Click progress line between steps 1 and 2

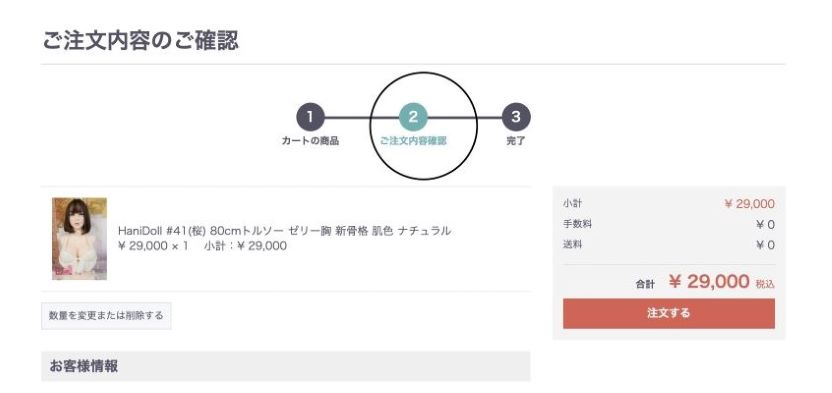pyautogui.click(x=361, y=117)
